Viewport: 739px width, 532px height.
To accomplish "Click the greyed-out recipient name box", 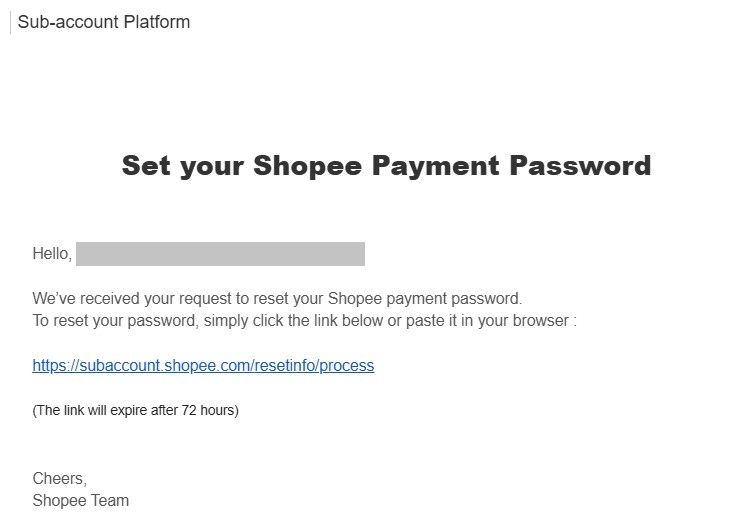I will [220, 254].
